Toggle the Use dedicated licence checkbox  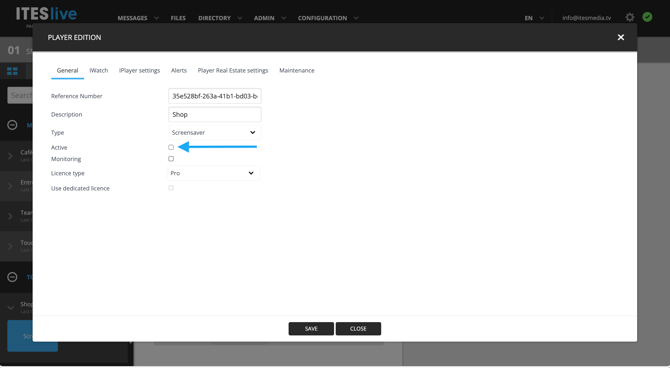tap(171, 188)
